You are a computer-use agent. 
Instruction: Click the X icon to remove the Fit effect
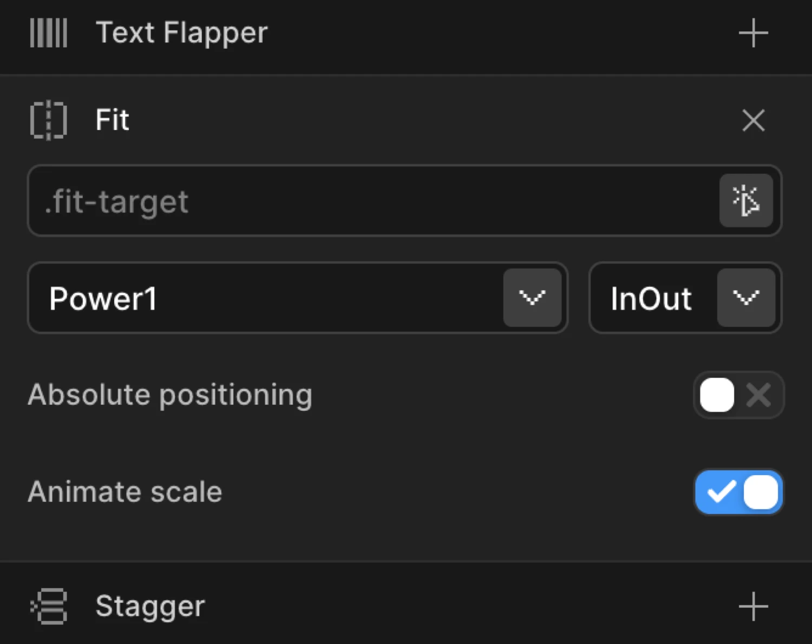click(753, 121)
